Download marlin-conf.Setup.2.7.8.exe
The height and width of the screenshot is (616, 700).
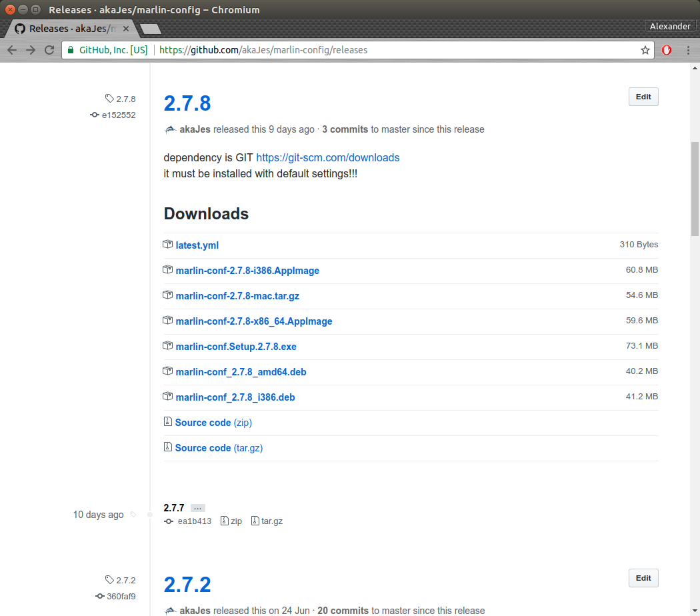coord(236,346)
